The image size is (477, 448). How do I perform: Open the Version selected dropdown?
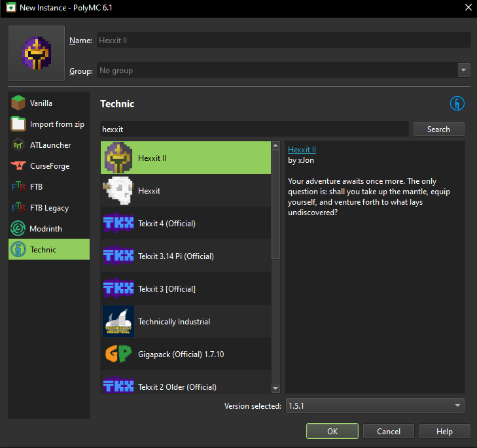(375, 405)
